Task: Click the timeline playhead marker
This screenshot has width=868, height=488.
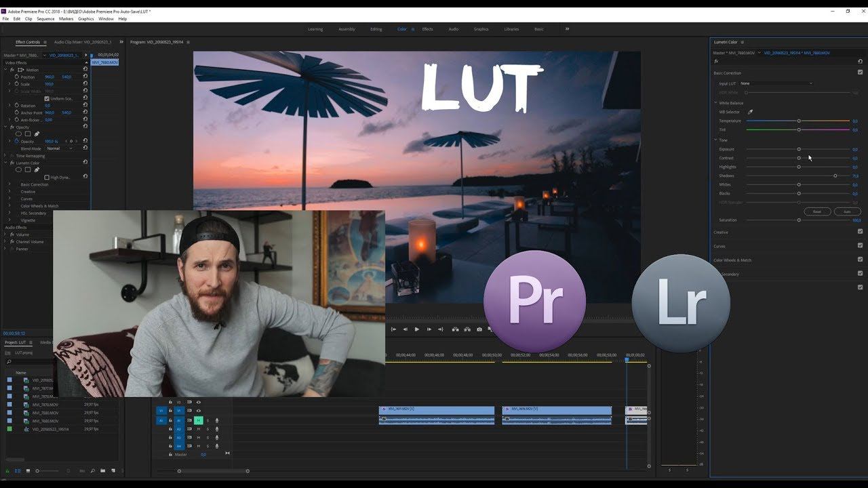Action: [x=627, y=359]
